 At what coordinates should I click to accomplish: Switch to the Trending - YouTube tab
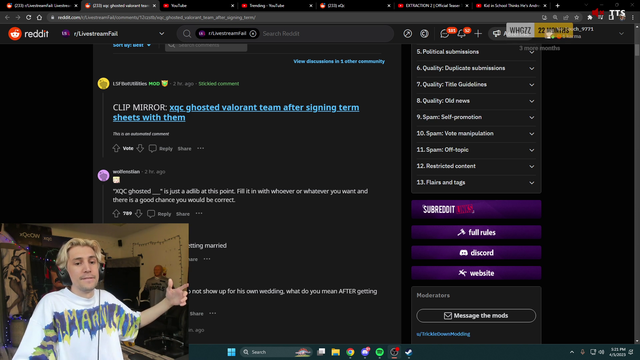(277, 6)
